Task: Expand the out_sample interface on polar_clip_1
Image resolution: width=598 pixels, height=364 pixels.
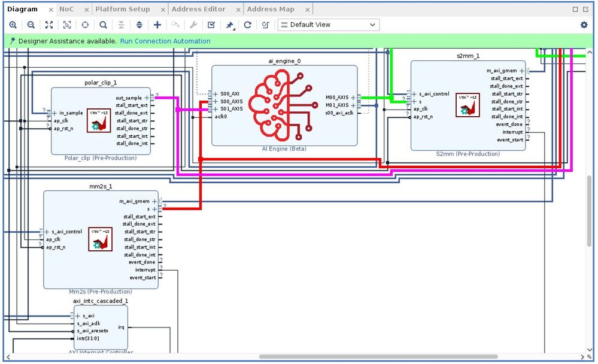Action: (x=147, y=98)
